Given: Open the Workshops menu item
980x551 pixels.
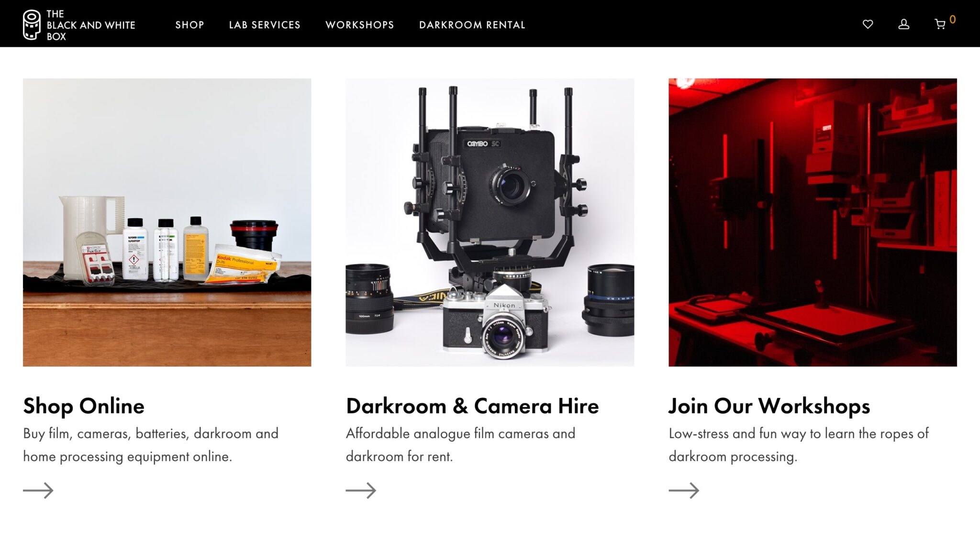Looking at the screenshot, I should (360, 25).
